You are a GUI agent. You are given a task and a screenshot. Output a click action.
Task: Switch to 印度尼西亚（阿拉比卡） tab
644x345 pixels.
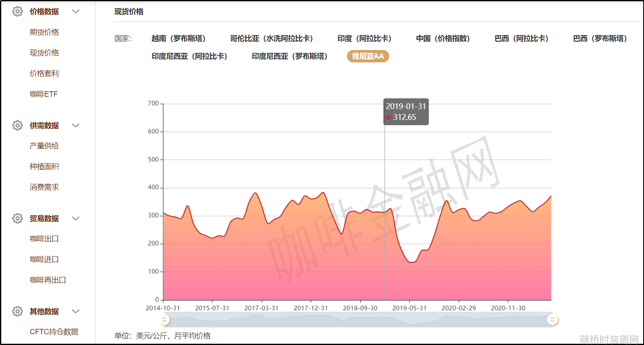(190, 56)
